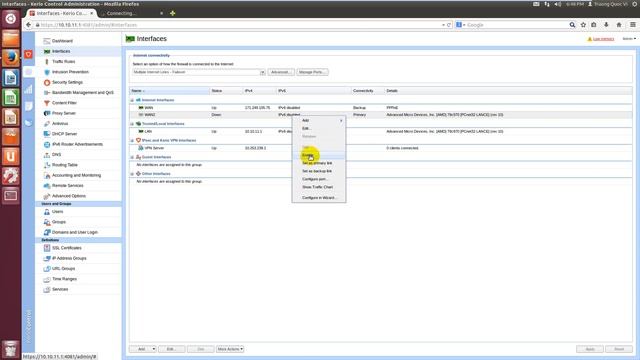Collapse IPsec and Kerio VPN Interfaces group
The width and height of the screenshot is (640, 360).
point(132,140)
